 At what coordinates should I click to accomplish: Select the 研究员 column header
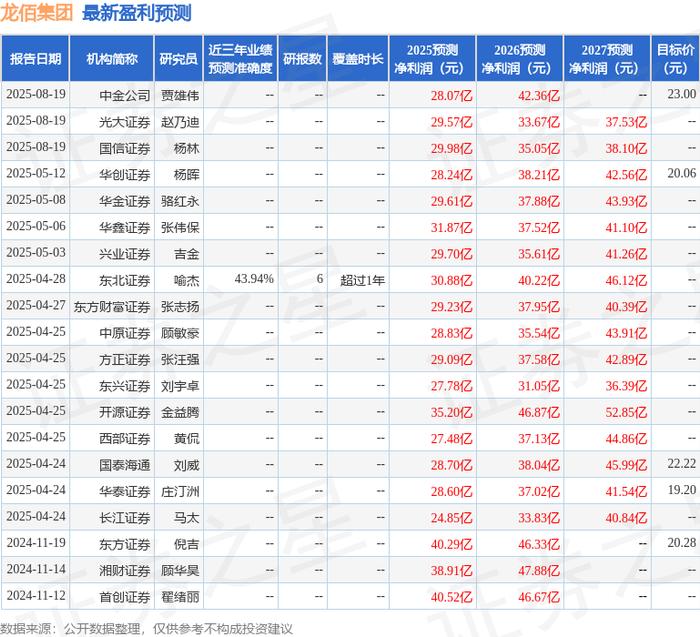click(179, 59)
